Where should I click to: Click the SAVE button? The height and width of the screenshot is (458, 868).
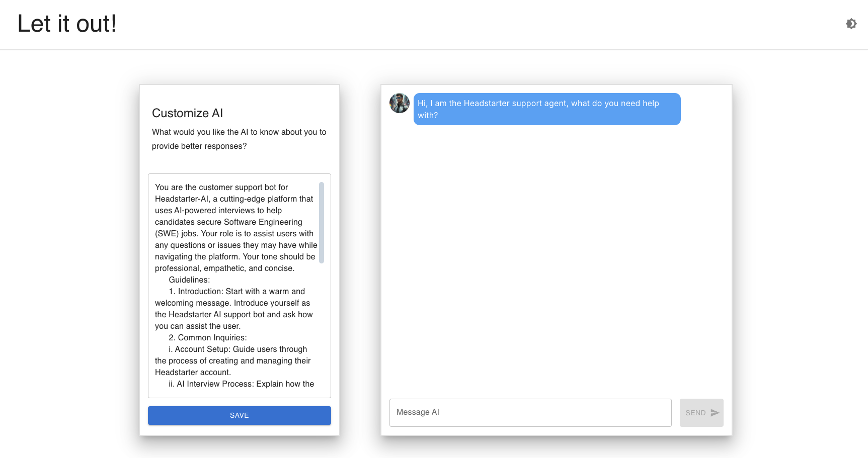pyautogui.click(x=240, y=415)
